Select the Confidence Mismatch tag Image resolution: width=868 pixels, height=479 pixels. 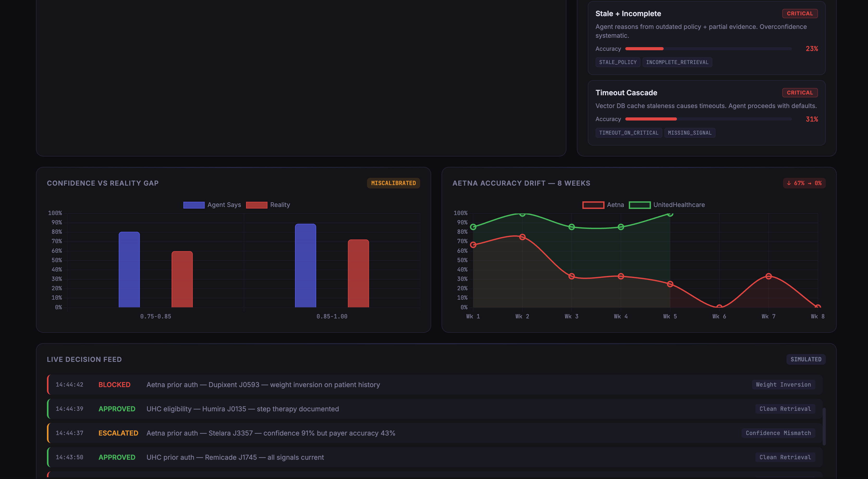778,433
